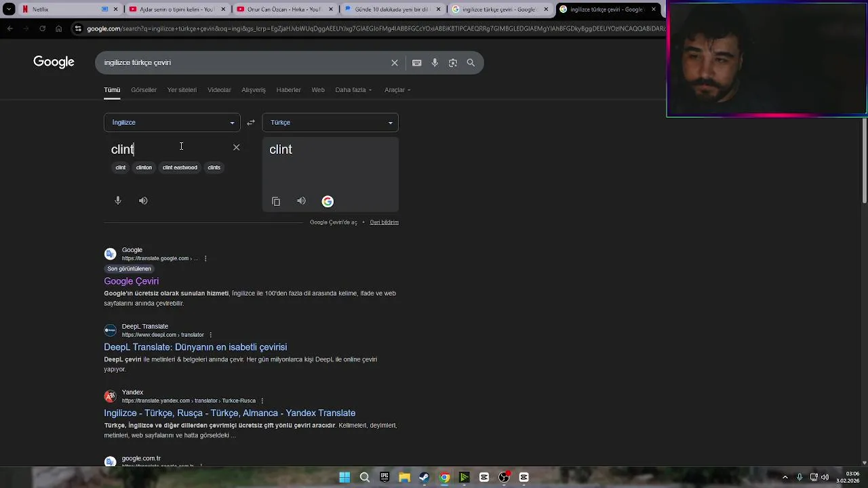
Task: Open OBS Studio from taskbar
Action: (x=504, y=477)
